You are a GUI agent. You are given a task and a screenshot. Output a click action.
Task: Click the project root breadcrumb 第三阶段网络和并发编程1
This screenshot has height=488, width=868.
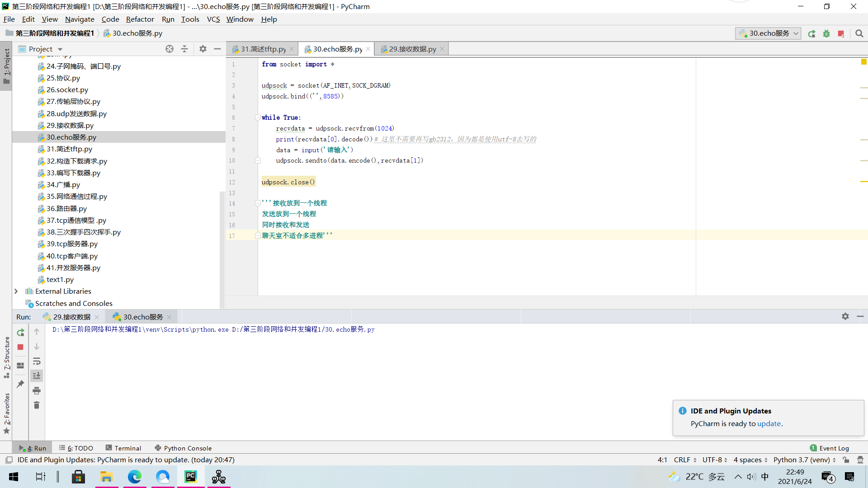coord(54,33)
